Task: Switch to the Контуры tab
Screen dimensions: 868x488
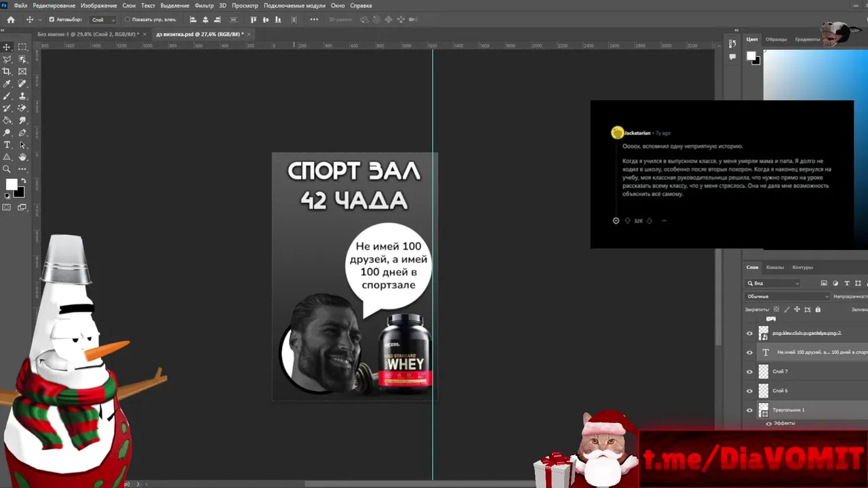Action: 802,267
